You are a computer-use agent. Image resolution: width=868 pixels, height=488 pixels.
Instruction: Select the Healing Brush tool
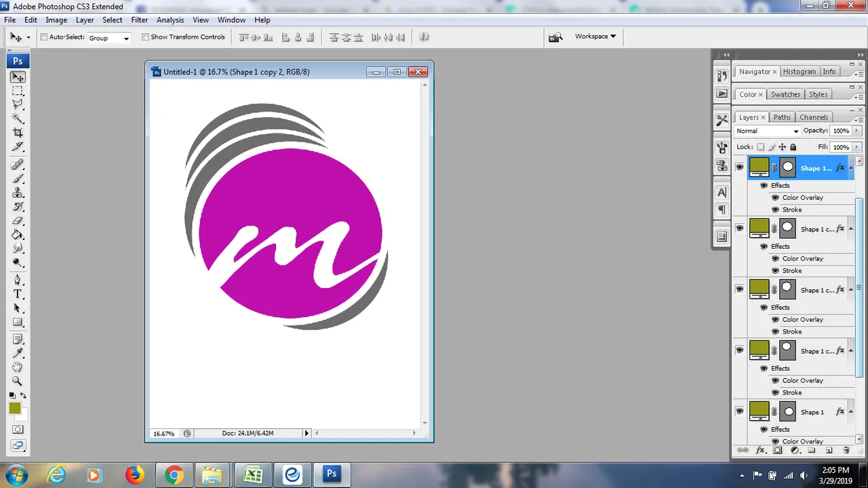point(18,165)
